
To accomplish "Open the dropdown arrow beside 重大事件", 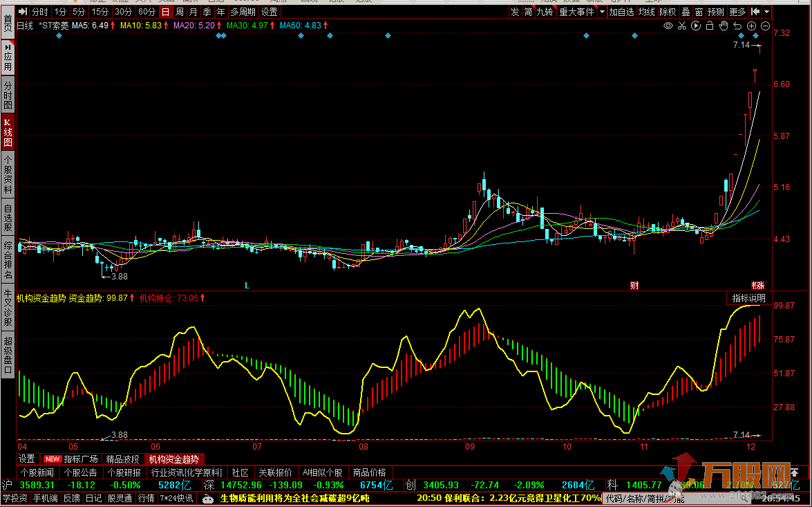I will click(602, 11).
